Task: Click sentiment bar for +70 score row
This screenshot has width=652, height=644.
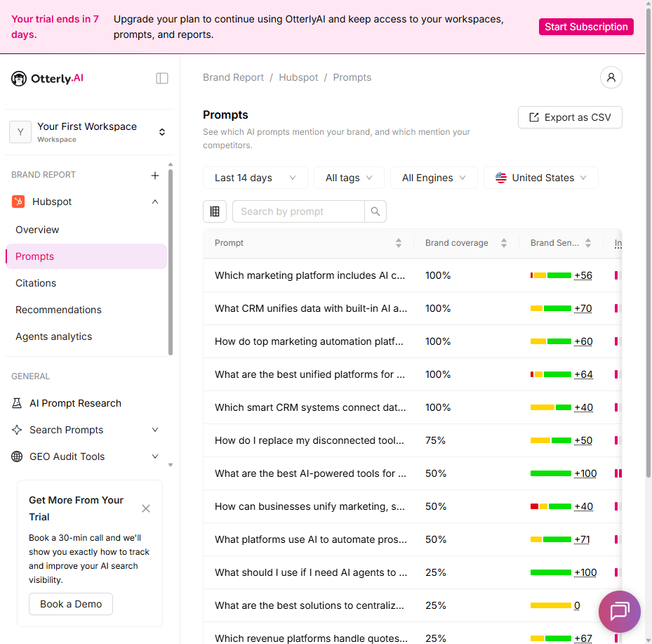Action: coord(550,308)
